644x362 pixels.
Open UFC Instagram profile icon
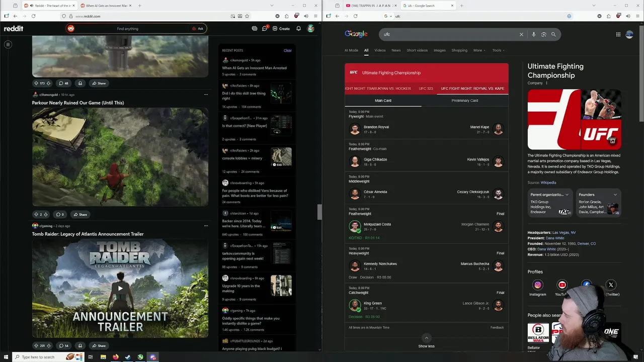[x=537, y=285]
